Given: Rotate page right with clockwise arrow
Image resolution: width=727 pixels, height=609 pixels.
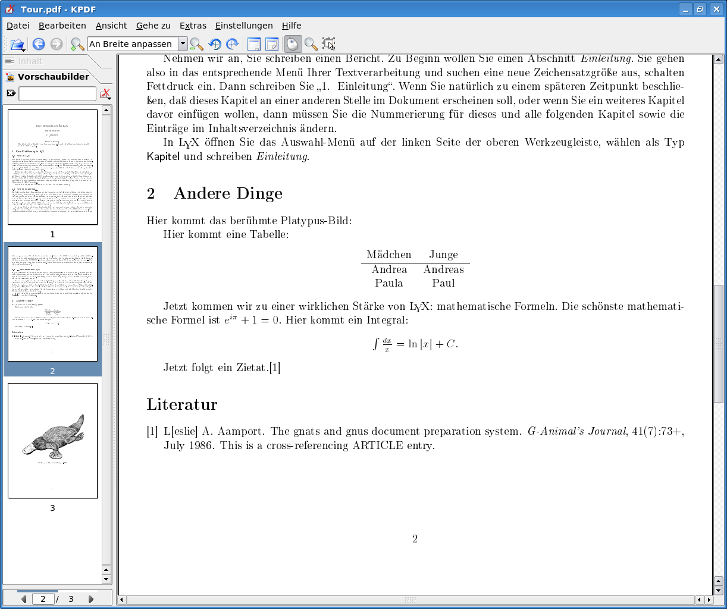Looking at the screenshot, I should point(232,44).
